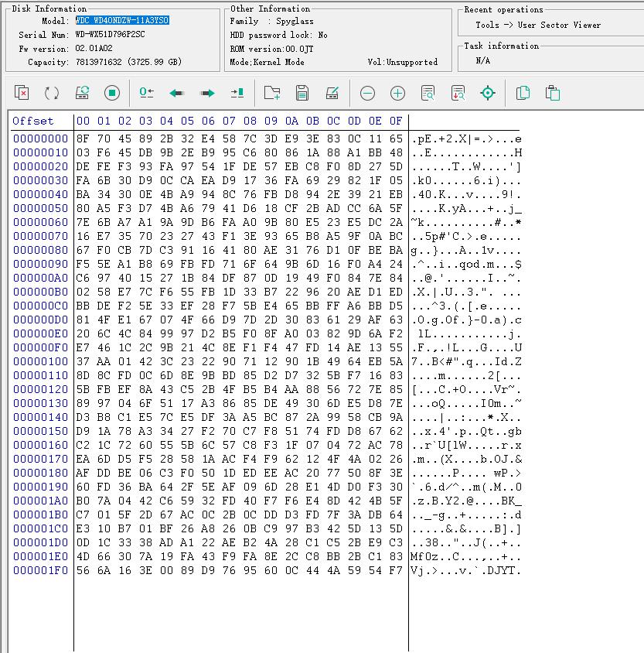Click ASCII text .pE.+2.X|=.>...e

point(466,138)
